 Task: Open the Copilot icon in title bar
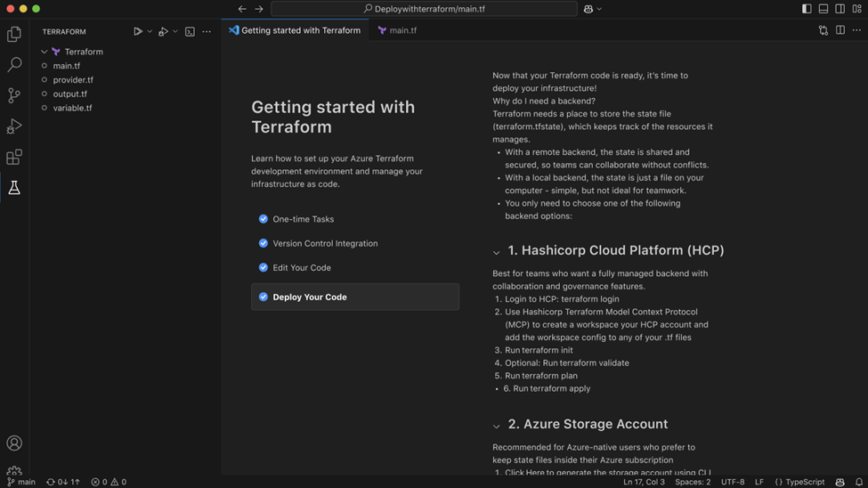coord(588,9)
